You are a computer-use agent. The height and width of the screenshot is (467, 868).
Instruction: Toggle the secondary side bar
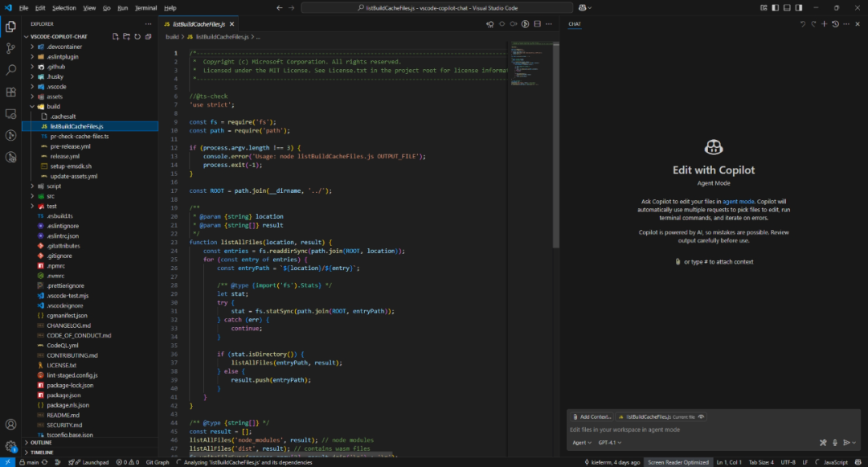point(799,8)
